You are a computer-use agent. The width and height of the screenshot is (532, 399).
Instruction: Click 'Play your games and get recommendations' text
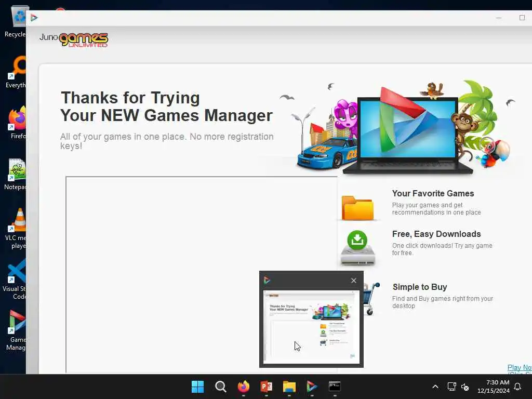[x=436, y=209]
